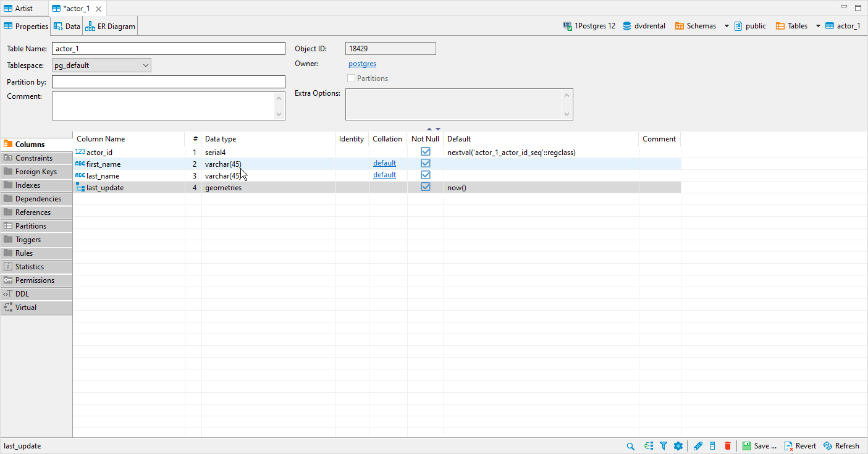Open the Triggers section
This screenshot has width=868, height=454.
(x=36, y=240)
